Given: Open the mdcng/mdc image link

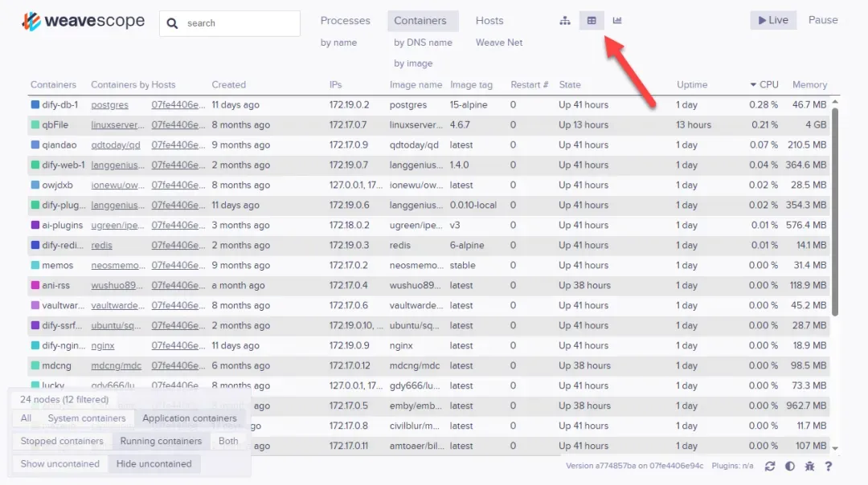Looking at the screenshot, I should (x=117, y=365).
